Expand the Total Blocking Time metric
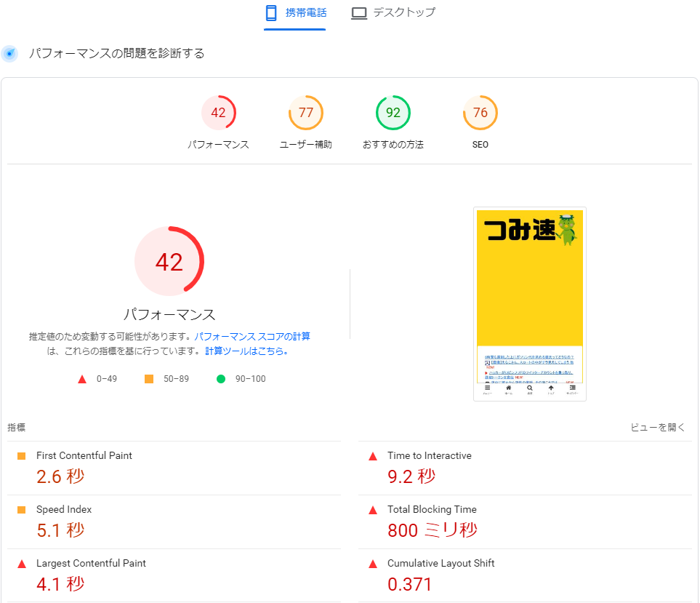Screen dimensions: 700x603 pyautogui.click(x=525, y=522)
